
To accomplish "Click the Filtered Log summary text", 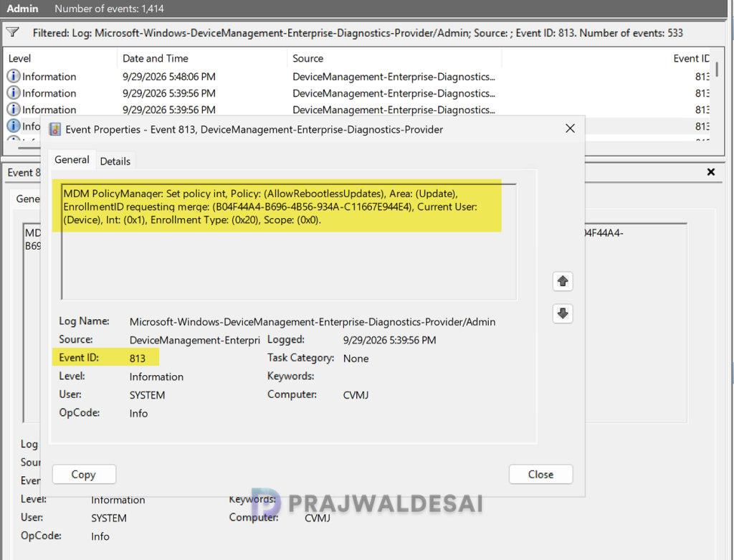I will [x=358, y=33].
